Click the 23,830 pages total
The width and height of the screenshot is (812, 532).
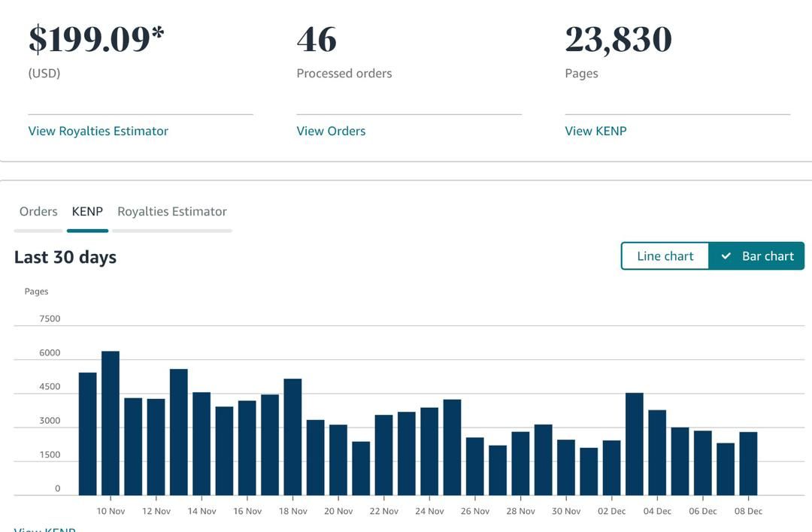tap(618, 40)
